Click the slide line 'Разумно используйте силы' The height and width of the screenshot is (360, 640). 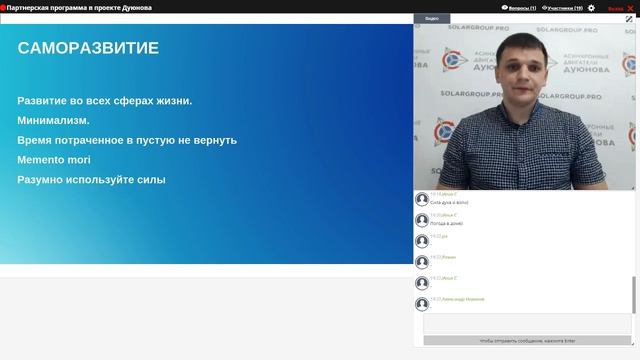coord(91,180)
